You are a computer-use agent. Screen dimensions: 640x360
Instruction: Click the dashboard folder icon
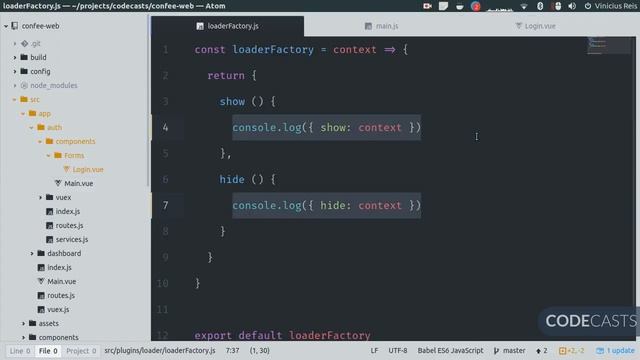[41, 253]
